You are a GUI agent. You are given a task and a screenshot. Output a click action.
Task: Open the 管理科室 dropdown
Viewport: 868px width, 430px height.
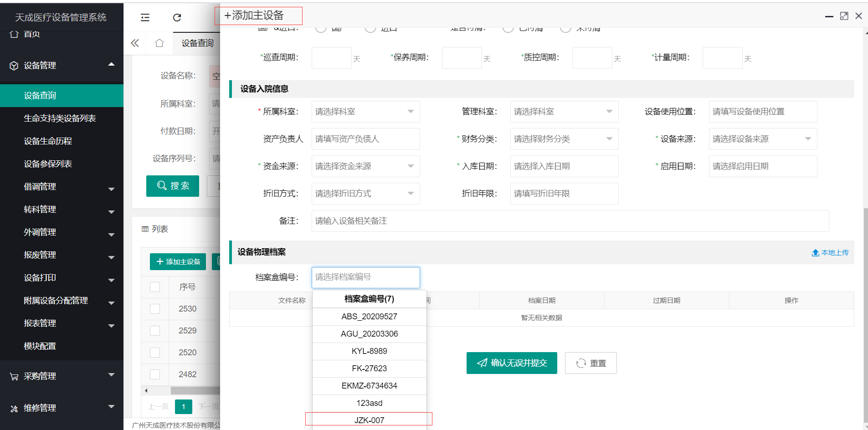564,112
